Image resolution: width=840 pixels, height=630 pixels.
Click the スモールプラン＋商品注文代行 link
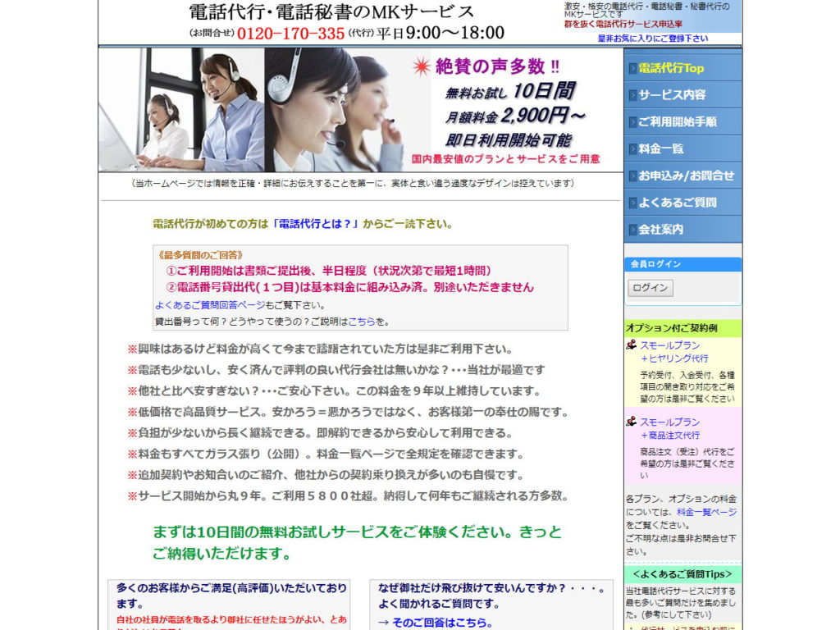670,428
